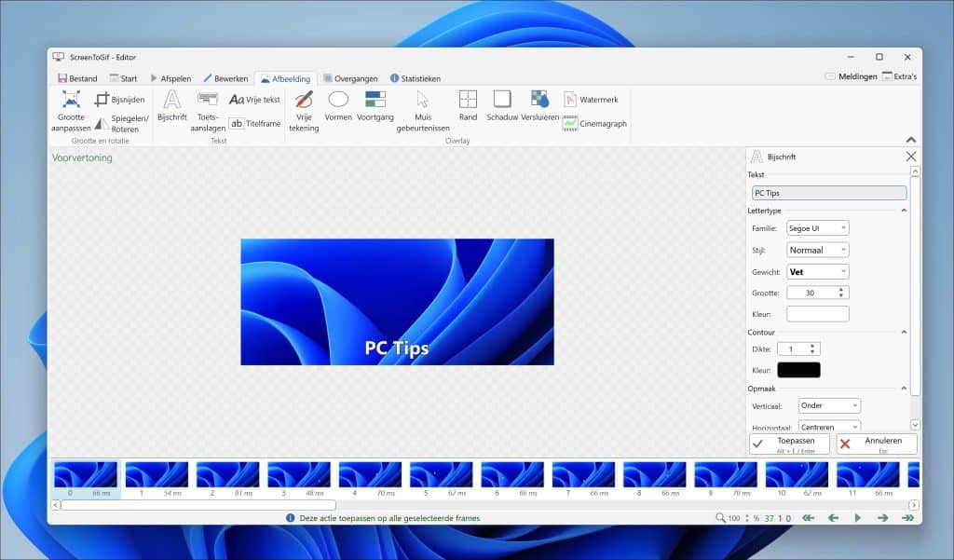This screenshot has height=560, width=954.
Task: Apply the Schaduw shadow tool
Action: tap(502, 106)
